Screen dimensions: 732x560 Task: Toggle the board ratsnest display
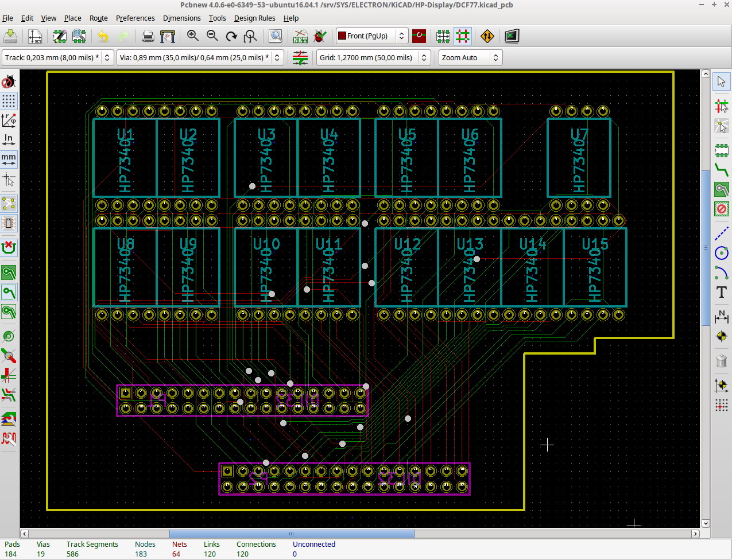[9, 204]
